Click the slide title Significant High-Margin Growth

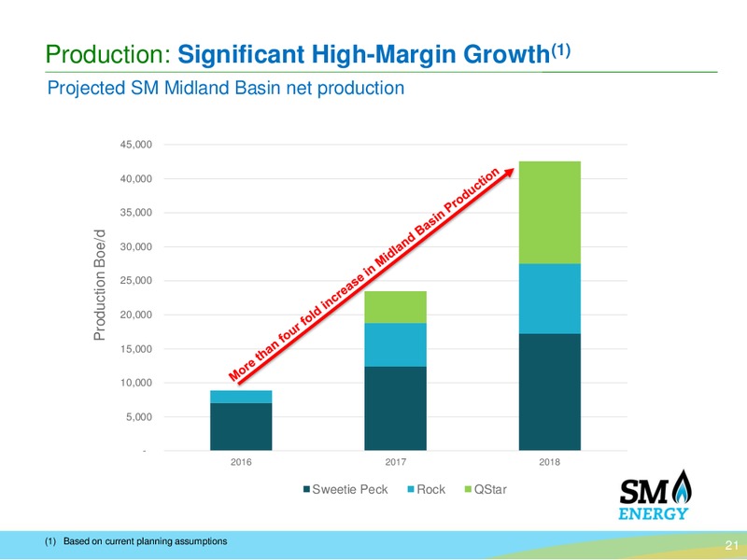[x=374, y=54]
